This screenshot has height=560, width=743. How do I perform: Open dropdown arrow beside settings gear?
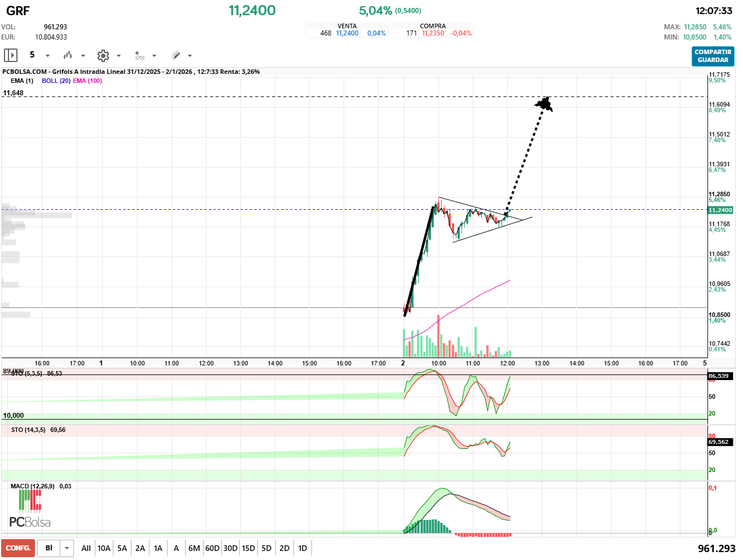click(118, 56)
